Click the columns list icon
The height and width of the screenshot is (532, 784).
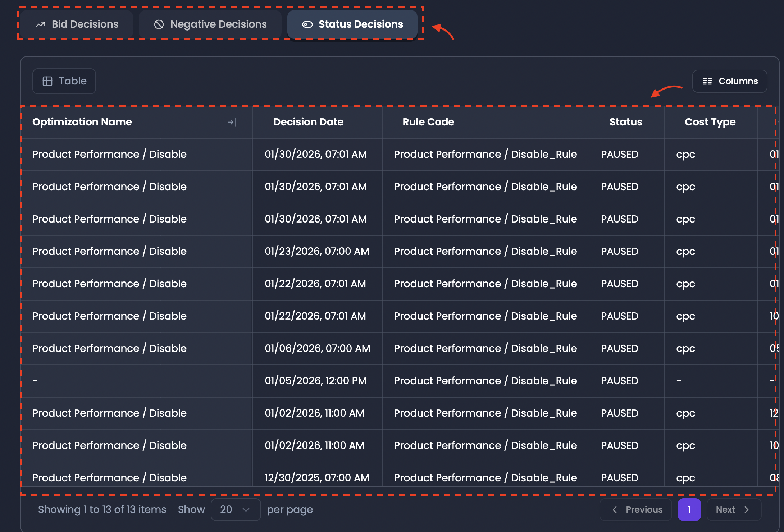tap(707, 81)
